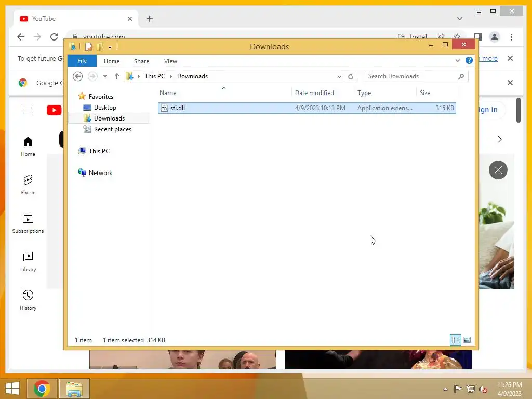
Task: Click Explorer forward navigation arrow
Action: [92, 76]
